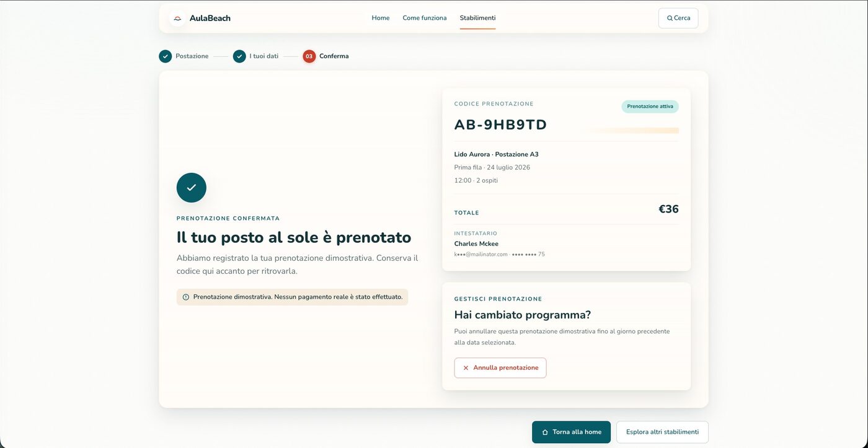This screenshot has width=868, height=448.
Task: Click the 12:00 · 2 ospiti line
Action: click(x=476, y=181)
